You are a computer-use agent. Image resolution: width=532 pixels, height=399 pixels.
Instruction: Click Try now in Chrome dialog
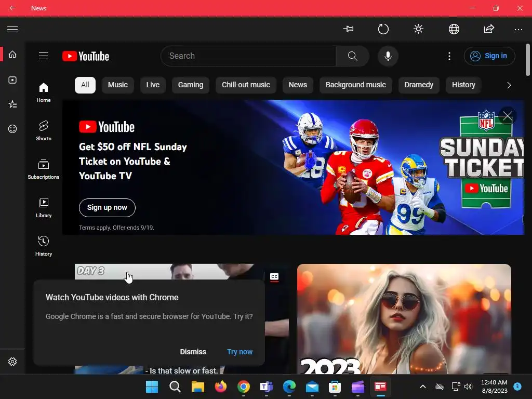coord(240,352)
